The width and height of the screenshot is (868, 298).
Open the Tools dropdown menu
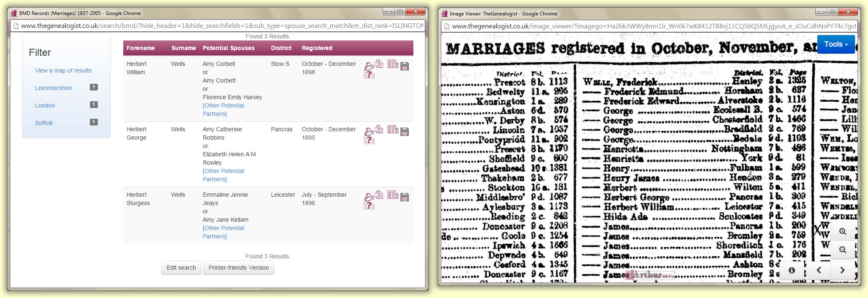click(x=836, y=44)
